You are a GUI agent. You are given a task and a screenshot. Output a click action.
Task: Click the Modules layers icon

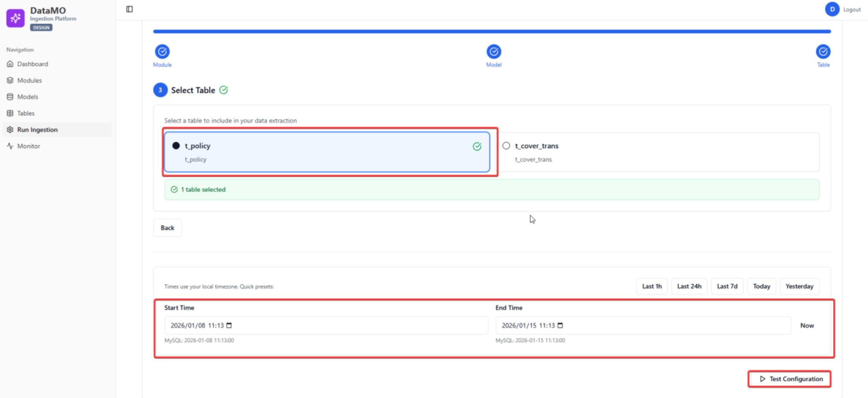[10, 80]
